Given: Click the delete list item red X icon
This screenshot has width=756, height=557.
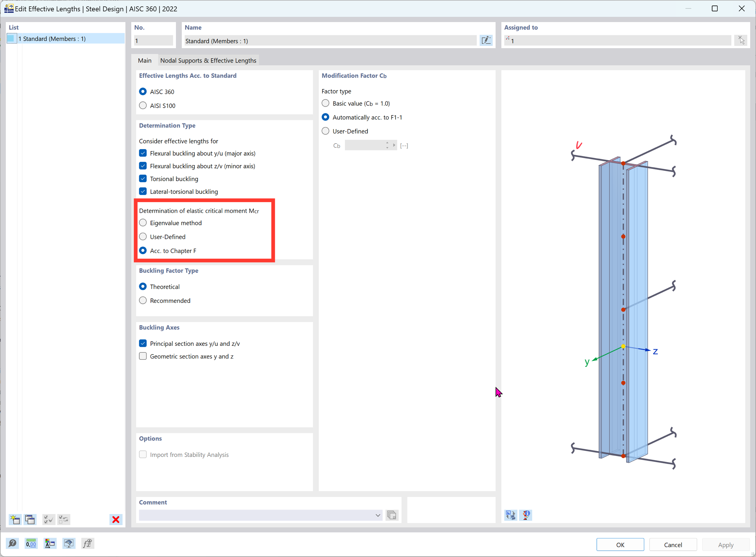Looking at the screenshot, I should [116, 520].
